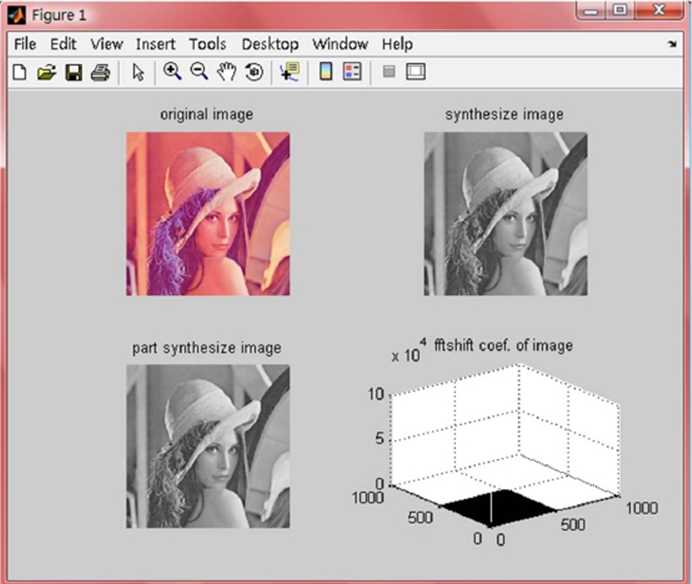692x584 pixels.
Task: Click the Hide Plot Tools icon
Action: (389, 72)
